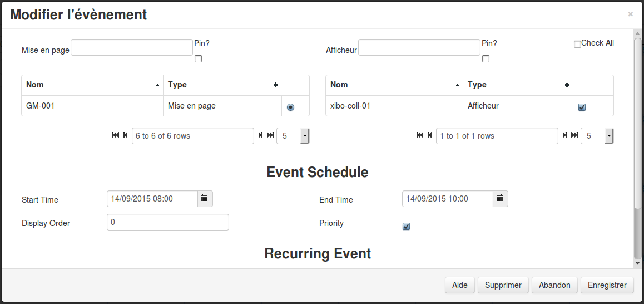Open the End Time calendar picker
The width and height of the screenshot is (644, 304).
(500, 198)
